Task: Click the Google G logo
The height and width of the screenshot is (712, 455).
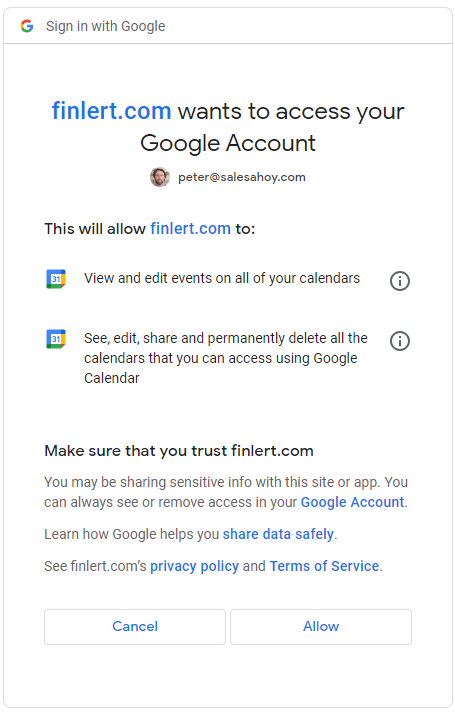Action: [27, 26]
